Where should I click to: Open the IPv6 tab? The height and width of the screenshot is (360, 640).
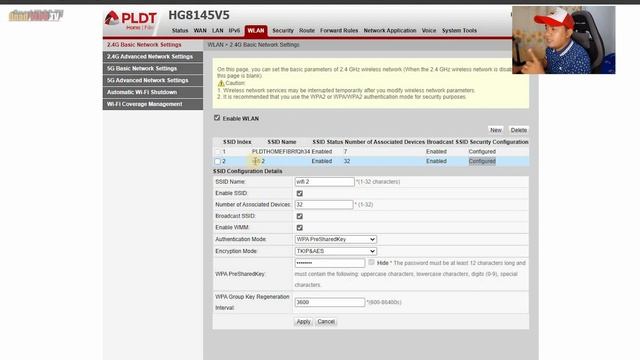coord(234,31)
